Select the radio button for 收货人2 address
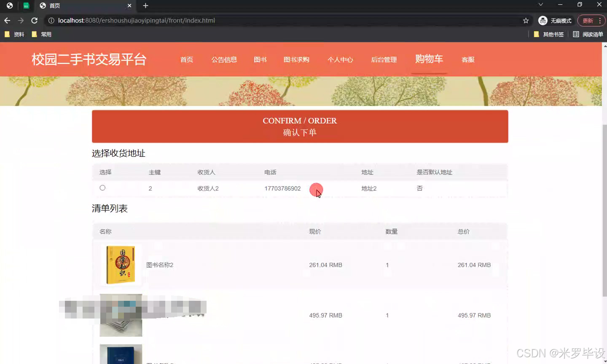Viewport: 607px width, 364px height. pos(102,188)
